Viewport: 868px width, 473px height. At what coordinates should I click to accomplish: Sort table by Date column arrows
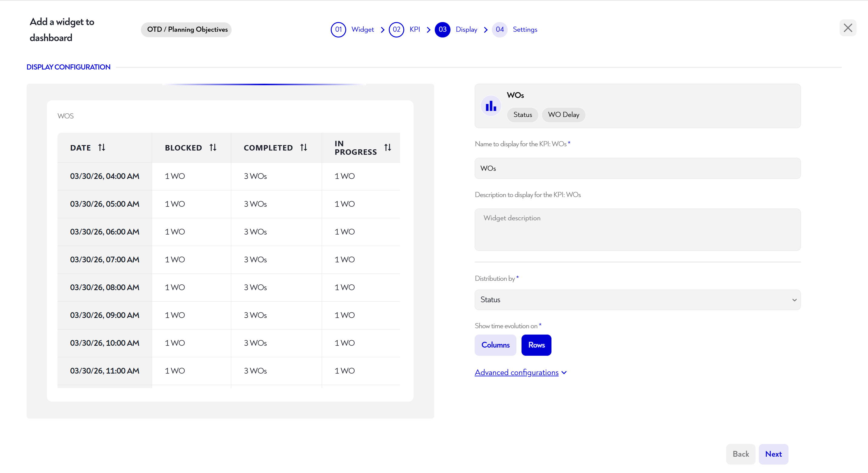tap(101, 147)
